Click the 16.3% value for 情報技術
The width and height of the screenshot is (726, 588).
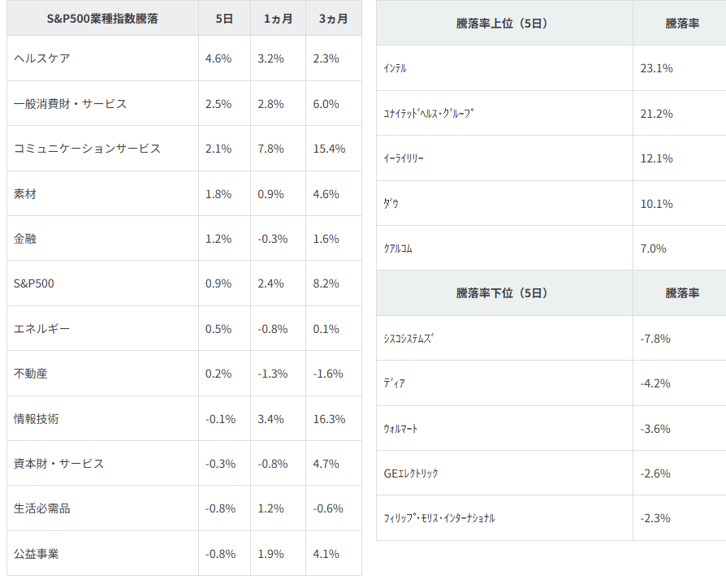coord(329,419)
